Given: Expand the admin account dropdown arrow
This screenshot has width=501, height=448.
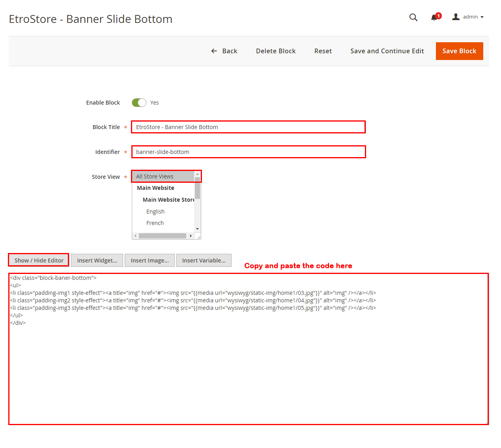Looking at the screenshot, I should coord(482,17).
